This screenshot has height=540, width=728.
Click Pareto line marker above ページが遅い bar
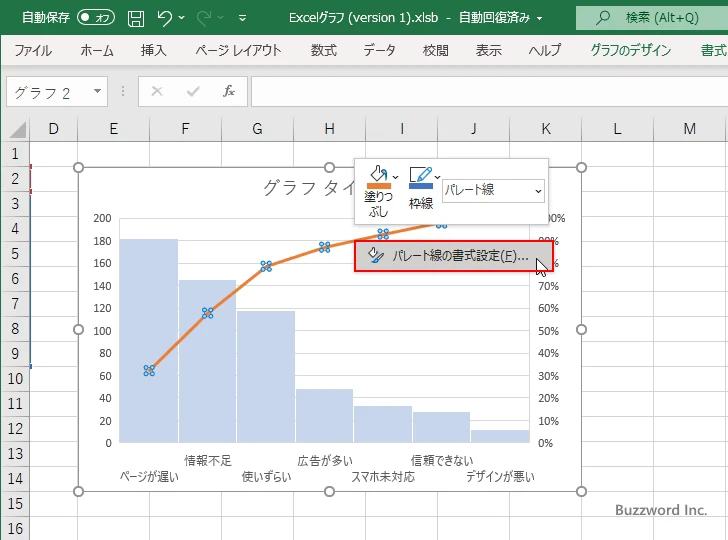click(149, 371)
